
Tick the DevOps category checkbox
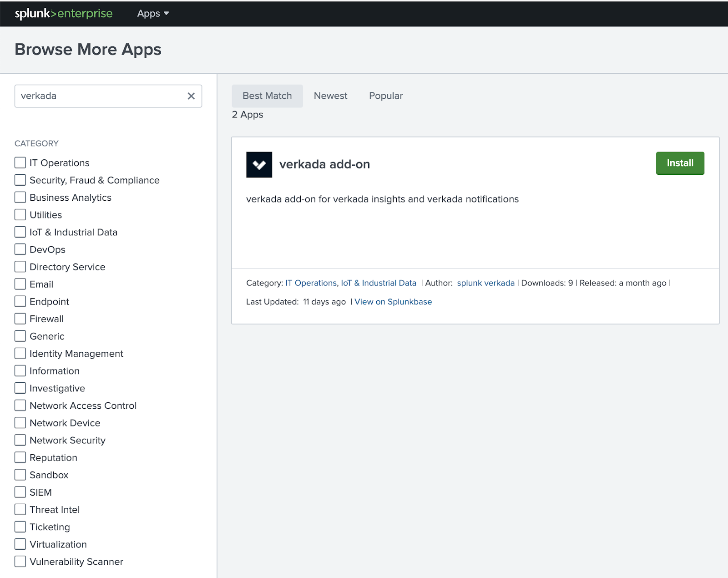(20, 249)
